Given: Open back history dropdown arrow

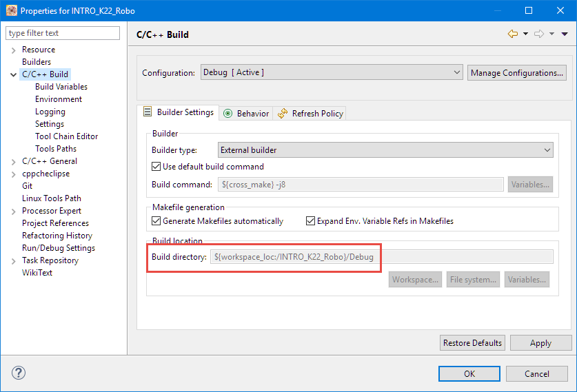Looking at the screenshot, I should click(x=525, y=34).
